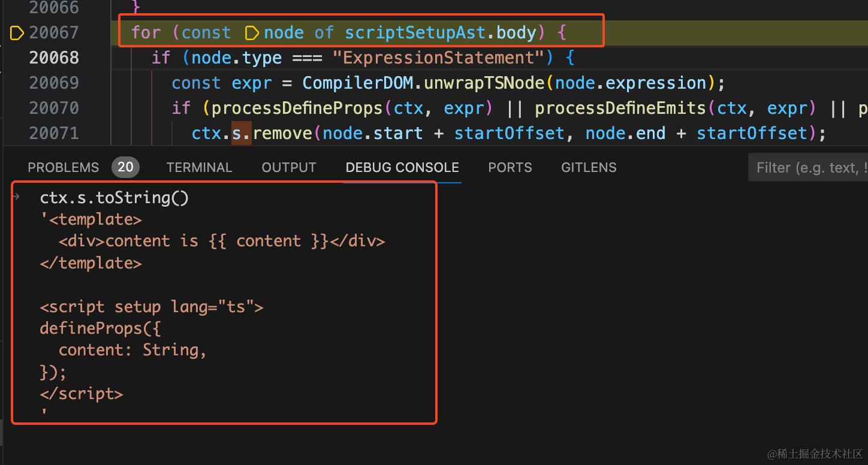This screenshot has width=868, height=465.
Task: Click line number 20068 in gutter
Action: coord(54,58)
